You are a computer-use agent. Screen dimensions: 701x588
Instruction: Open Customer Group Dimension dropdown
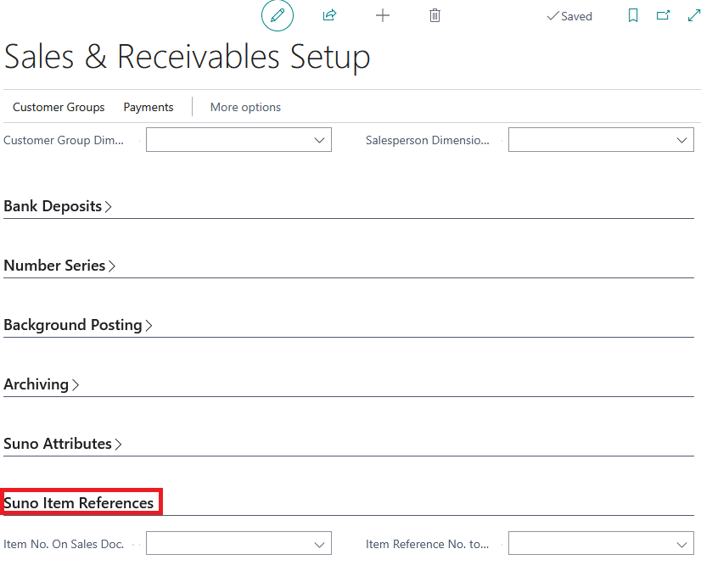238,140
